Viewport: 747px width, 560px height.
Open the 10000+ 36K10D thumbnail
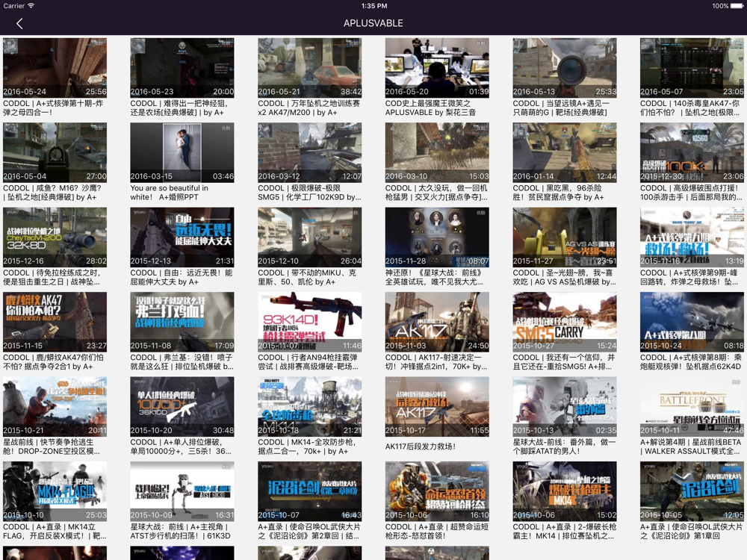click(182, 407)
